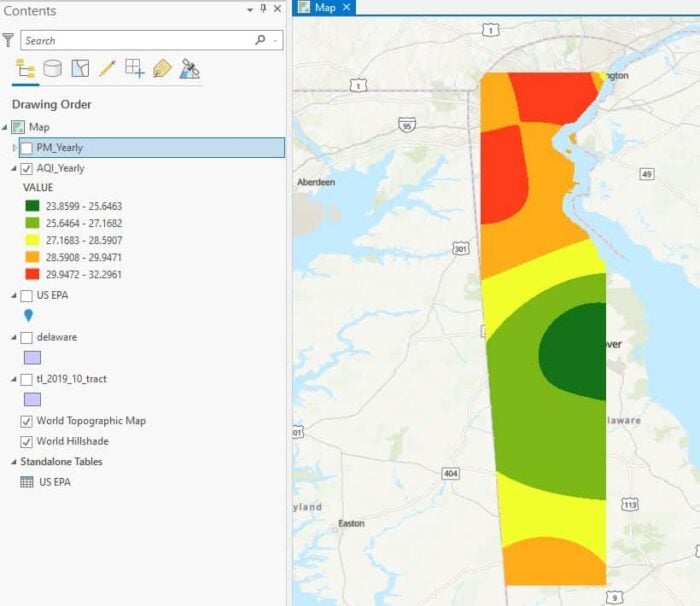Click the search magnifier icon

tap(260, 40)
